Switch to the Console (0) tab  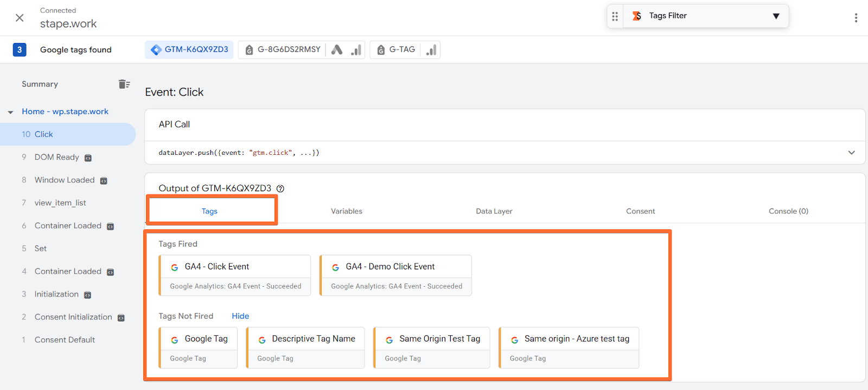[788, 211]
